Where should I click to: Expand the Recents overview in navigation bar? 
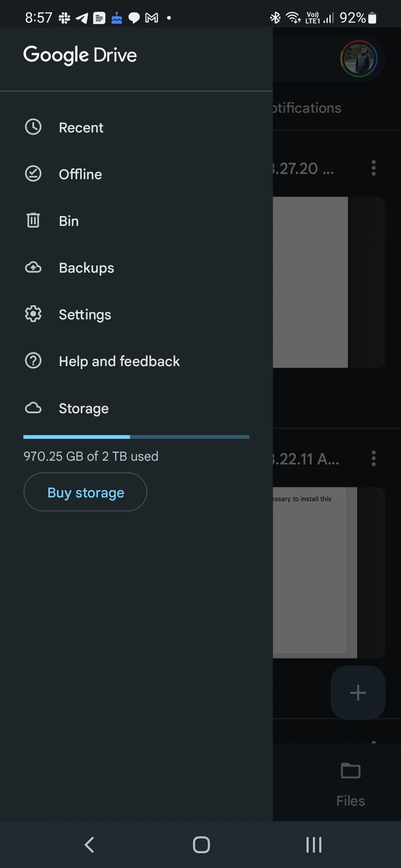pos(314,845)
